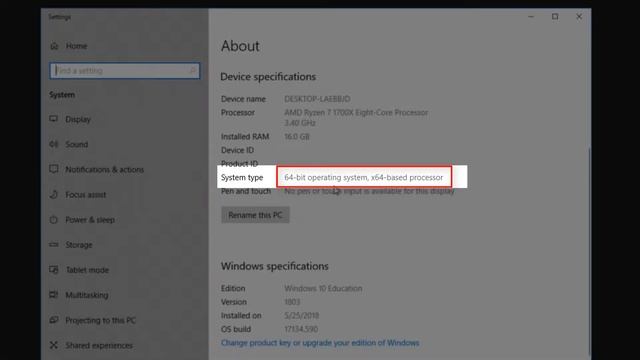Open Sound settings
This screenshot has width=640, height=360.
tap(77, 144)
